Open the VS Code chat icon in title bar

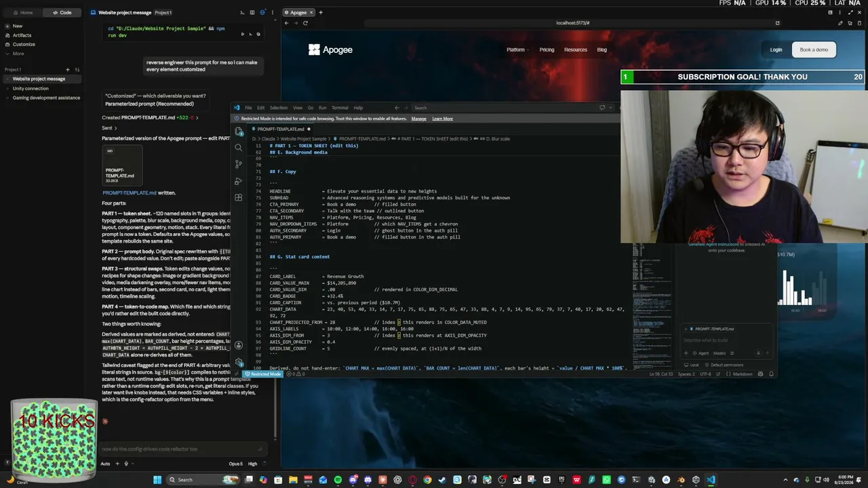tap(602, 108)
